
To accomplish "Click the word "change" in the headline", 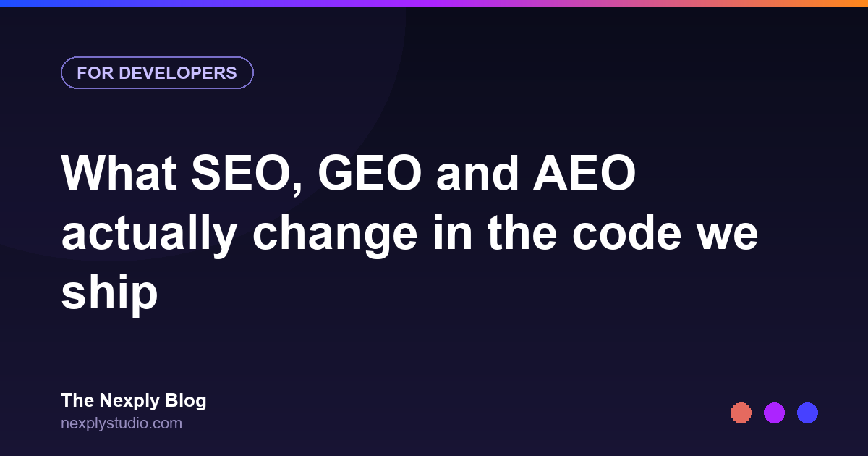I will (334, 235).
